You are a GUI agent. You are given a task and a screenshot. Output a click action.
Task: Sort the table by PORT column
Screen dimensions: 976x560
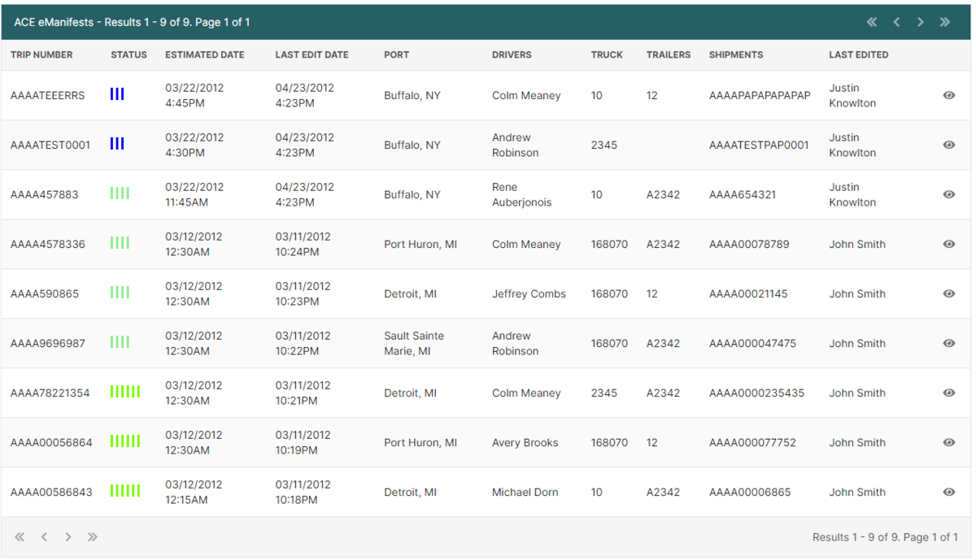396,54
